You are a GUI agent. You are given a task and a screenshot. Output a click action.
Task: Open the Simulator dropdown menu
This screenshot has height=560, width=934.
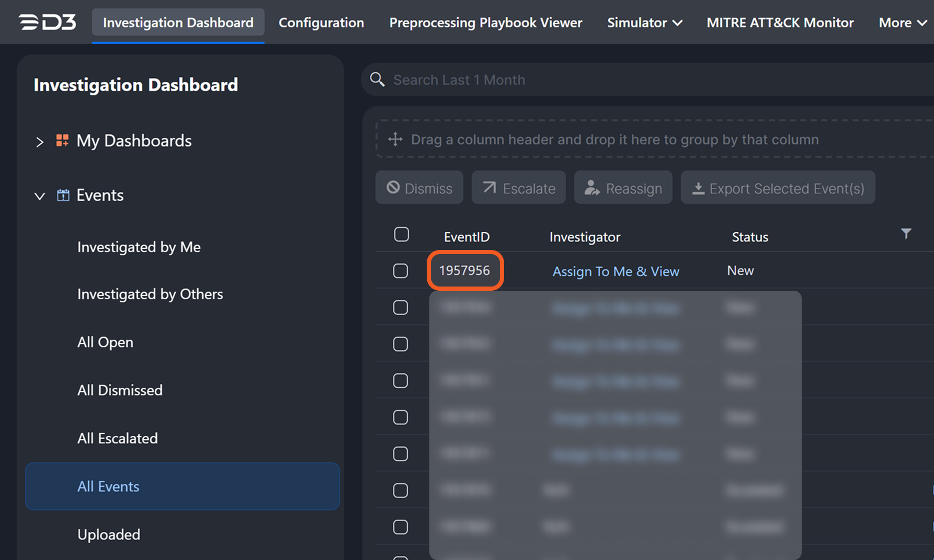tap(644, 22)
